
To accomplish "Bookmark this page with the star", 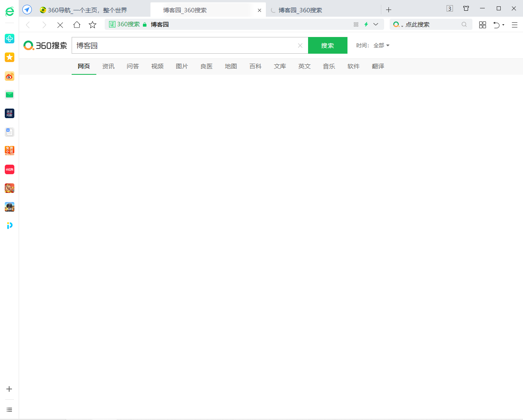I will pyautogui.click(x=93, y=25).
